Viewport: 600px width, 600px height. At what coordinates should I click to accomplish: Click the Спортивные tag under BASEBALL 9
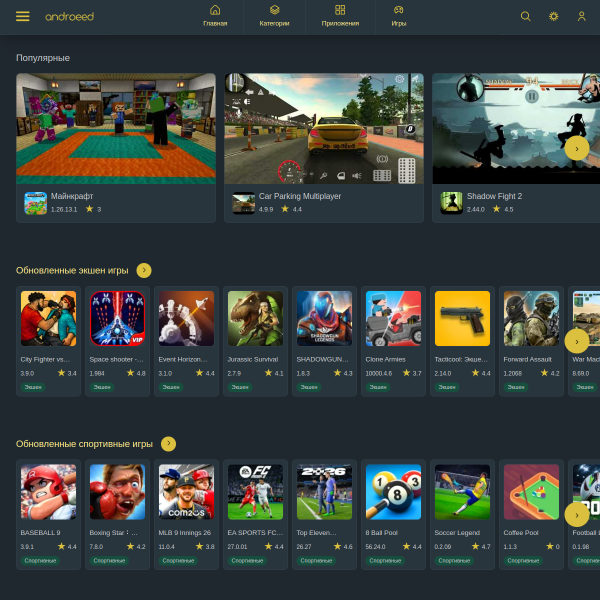click(40, 561)
